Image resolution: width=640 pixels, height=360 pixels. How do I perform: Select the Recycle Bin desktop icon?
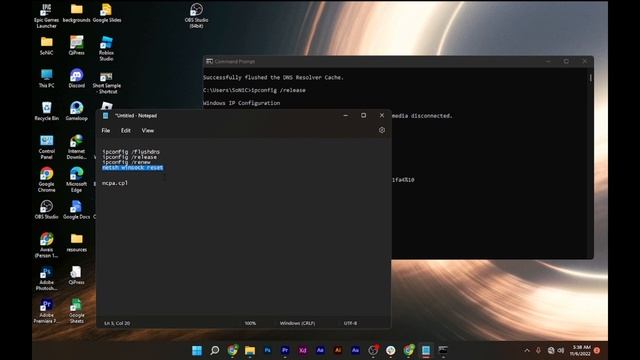46,111
